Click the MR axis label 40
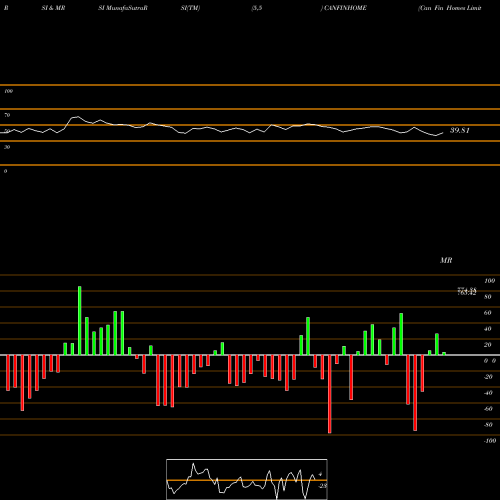Image resolution: width=500 pixels, height=500 pixels. pyautogui.click(x=488, y=329)
